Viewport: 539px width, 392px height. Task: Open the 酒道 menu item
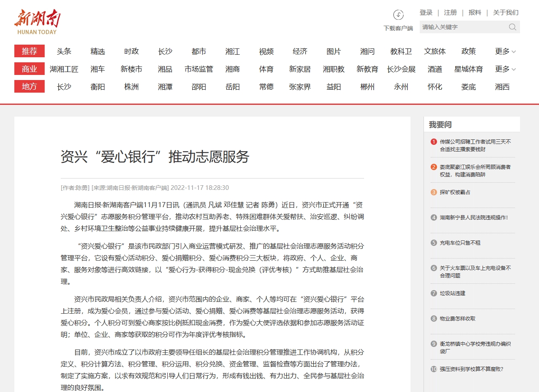[x=435, y=69]
